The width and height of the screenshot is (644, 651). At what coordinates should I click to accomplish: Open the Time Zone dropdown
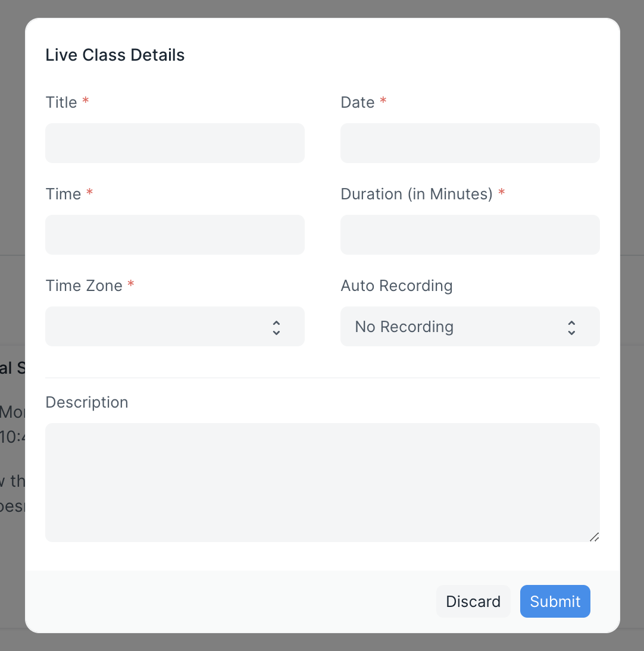[x=175, y=326]
